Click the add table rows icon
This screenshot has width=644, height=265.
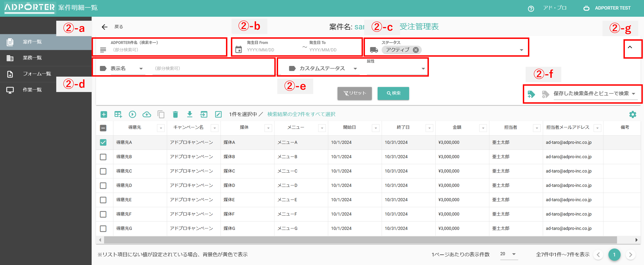point(118,114)
